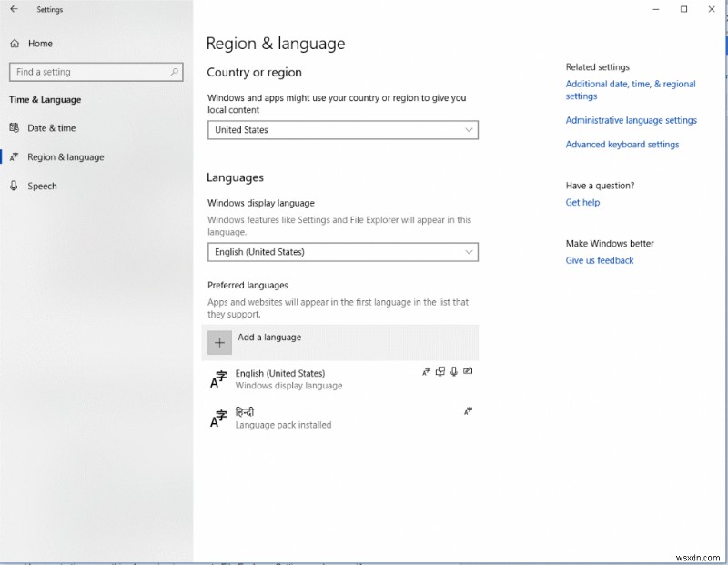Click the Advanced keyboard settings link
Image resolution: width=728 pixels, height=565 pixels.
point(622,145)
